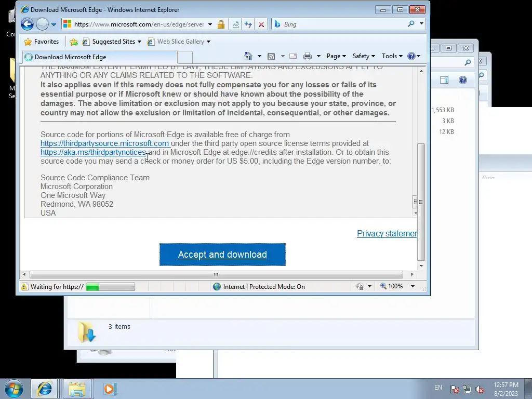Open a new blank tab

click(185, 57)
